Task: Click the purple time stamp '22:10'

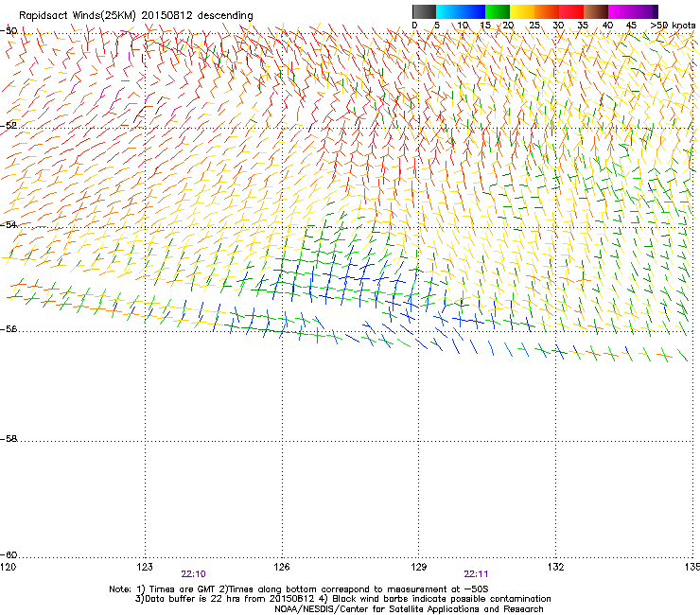Action: [x=193, y=574]
